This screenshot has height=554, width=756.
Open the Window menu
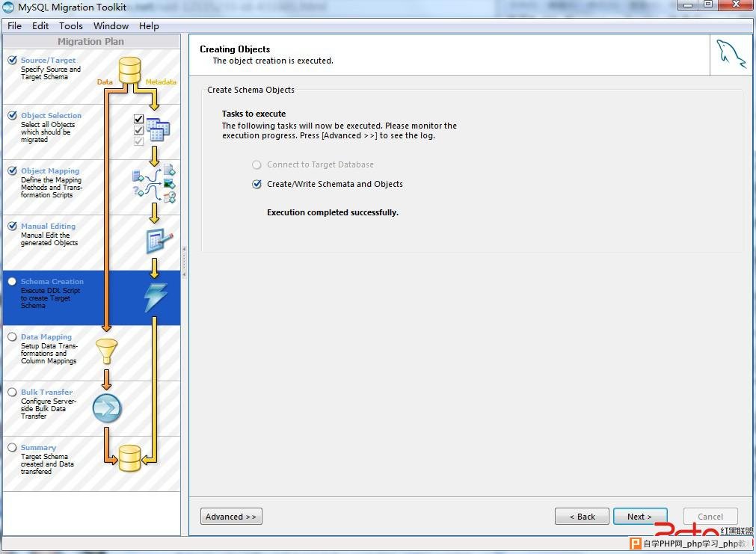pos(111,26)
